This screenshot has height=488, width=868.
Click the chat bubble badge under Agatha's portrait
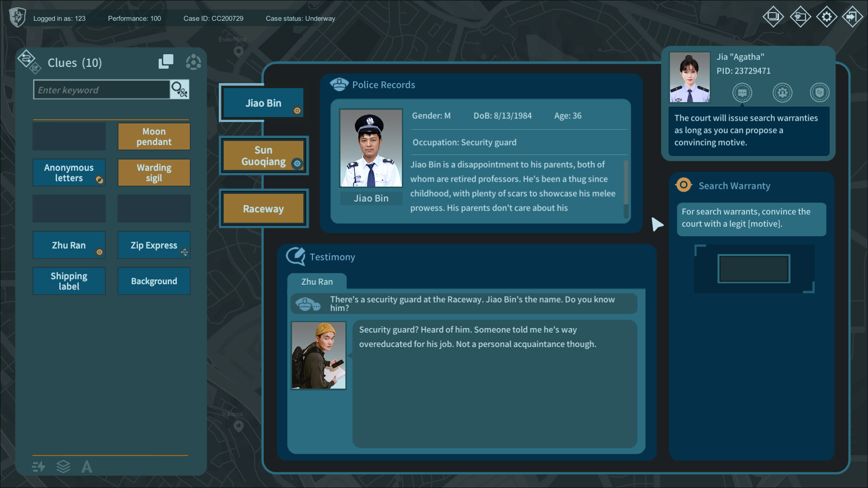[x=743, y=93]
